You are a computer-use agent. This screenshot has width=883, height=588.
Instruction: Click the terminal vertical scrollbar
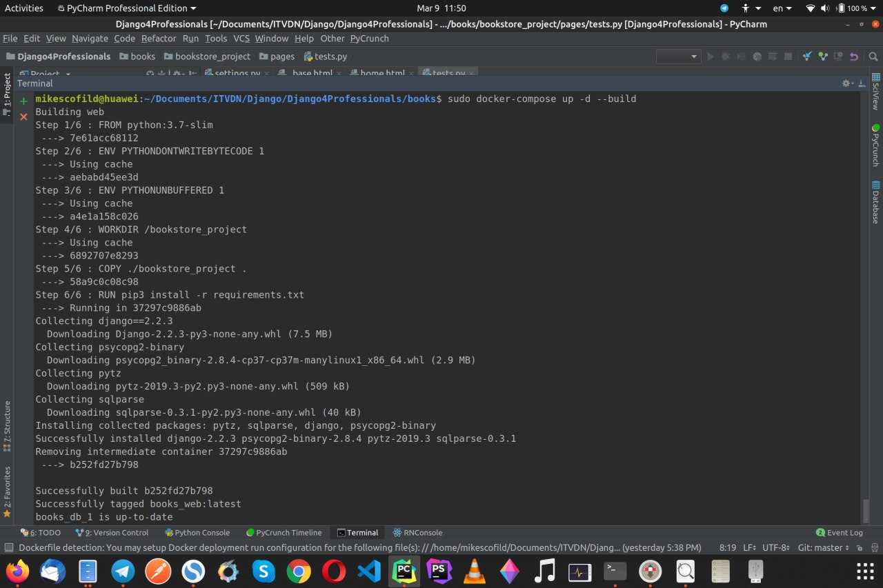[866, 511]
